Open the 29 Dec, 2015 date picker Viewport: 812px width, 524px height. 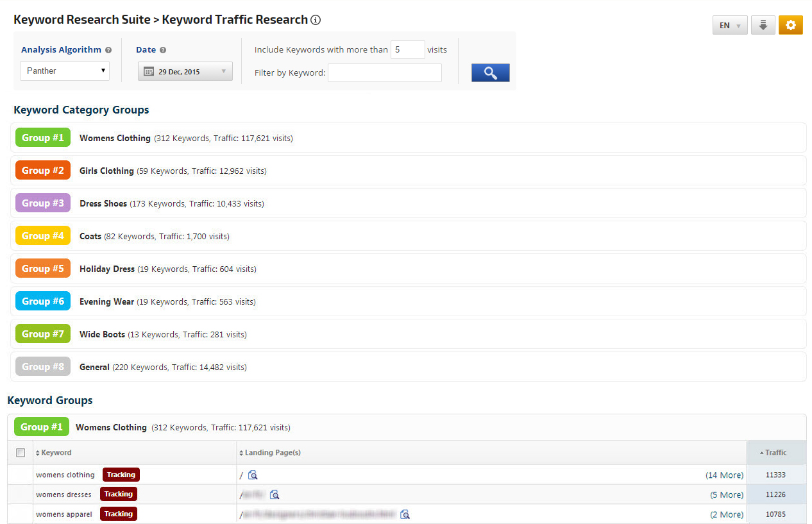coord(185,71)
